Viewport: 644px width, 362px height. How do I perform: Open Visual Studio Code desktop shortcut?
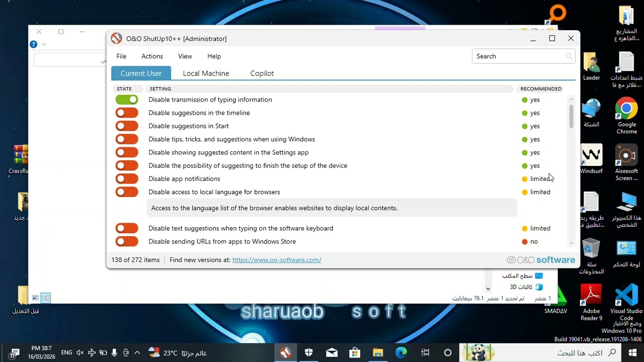pyautogui.click(x=626, y=302)
